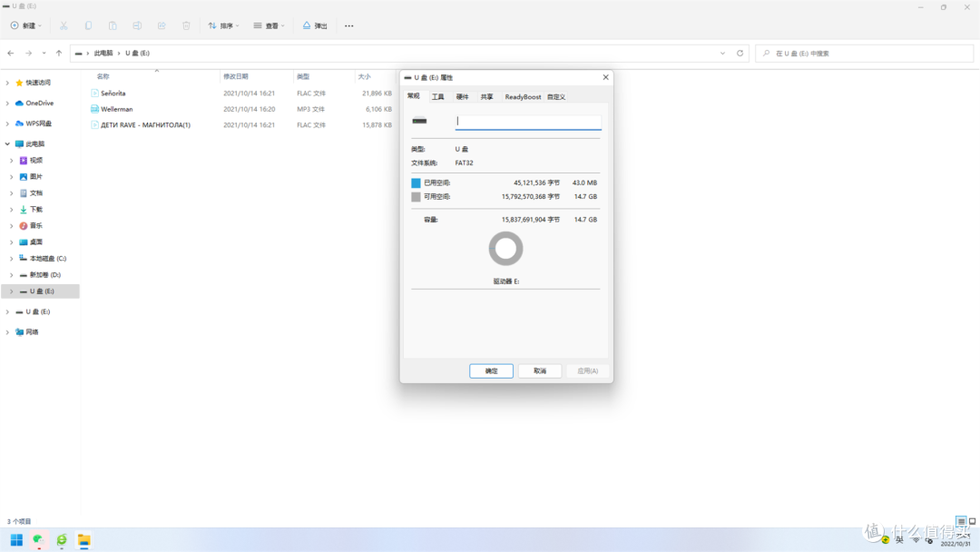
Task: Open the 图片 folder icon
Action: point(23,177)
